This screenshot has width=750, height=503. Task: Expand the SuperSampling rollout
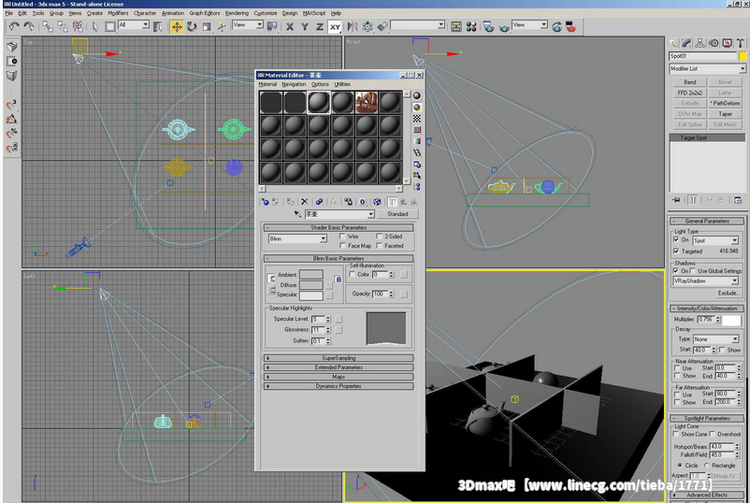pyautogui.click(x=339, y=358)
